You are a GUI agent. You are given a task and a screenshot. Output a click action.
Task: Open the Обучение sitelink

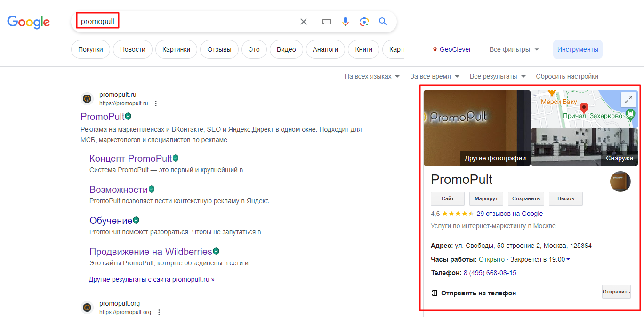point(111,221)
